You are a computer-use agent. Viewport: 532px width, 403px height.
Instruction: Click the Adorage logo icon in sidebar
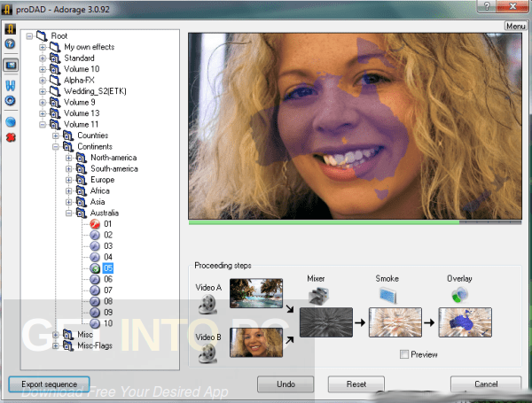click(11, 29)
